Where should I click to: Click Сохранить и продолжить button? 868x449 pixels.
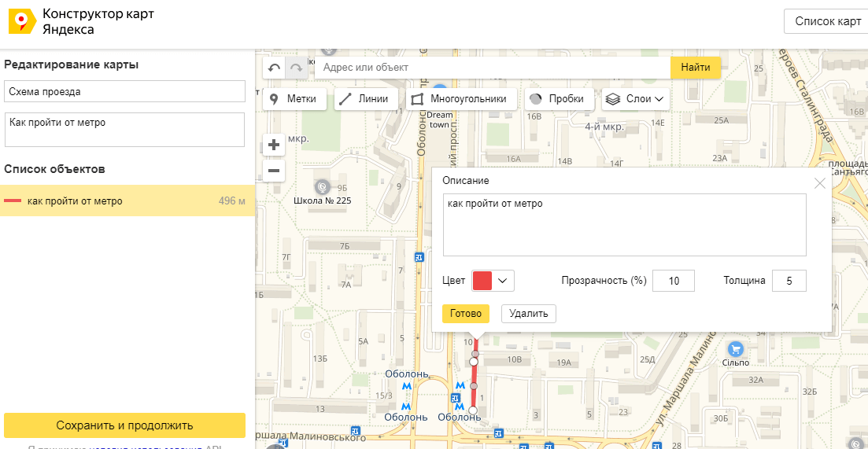(x=124, y=425)
